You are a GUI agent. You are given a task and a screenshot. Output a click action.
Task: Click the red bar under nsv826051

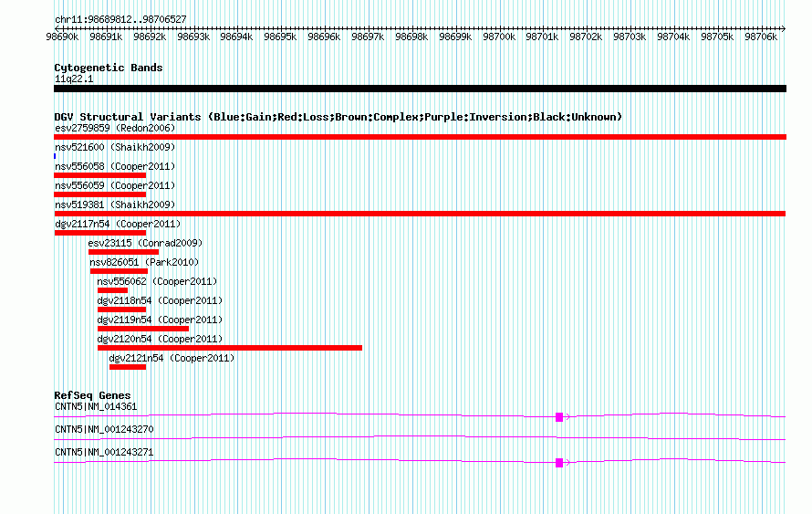click(x=120, y=271)
